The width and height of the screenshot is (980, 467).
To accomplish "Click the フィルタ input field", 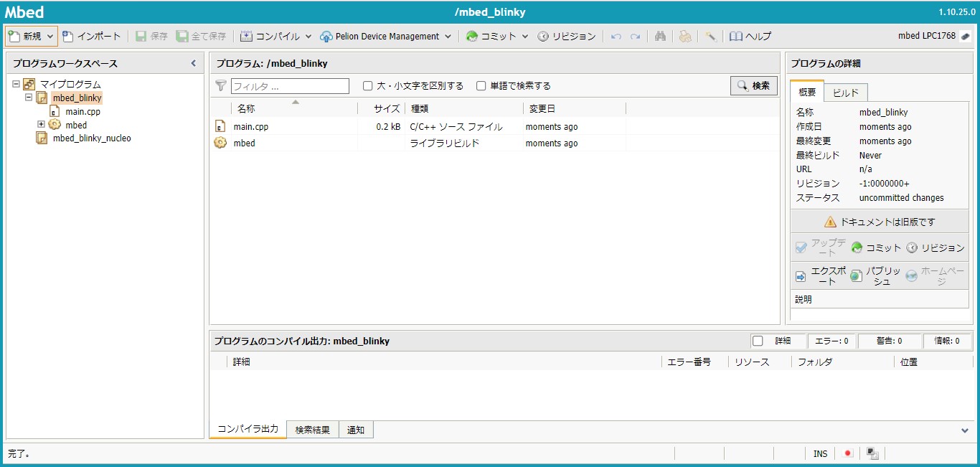I will pyautogui.click(x=290, y=86).
